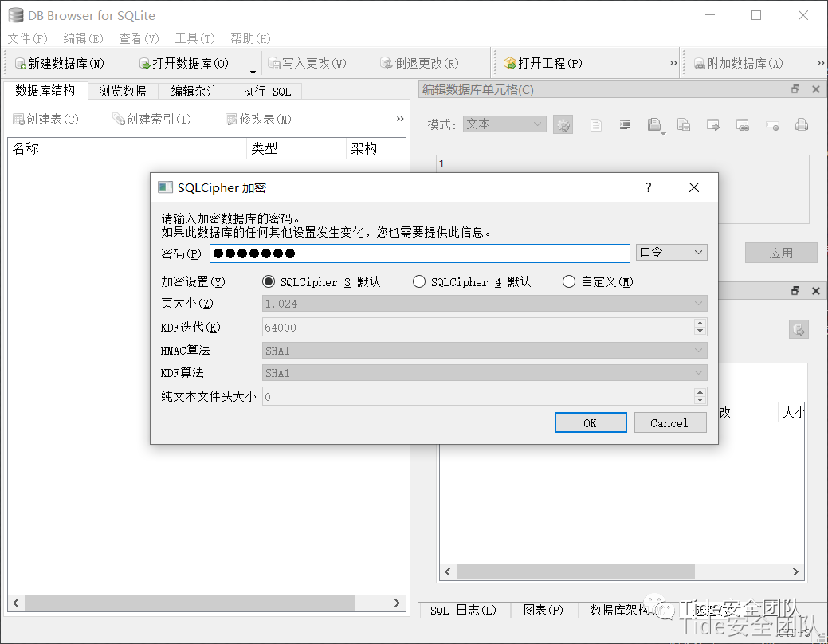Increase KDF迭代 with the up arrow
828x644 pixels.
[700, 323]
